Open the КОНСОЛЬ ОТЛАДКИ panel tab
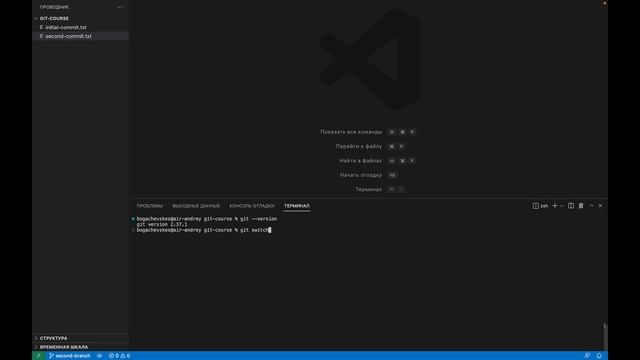The width and height of the screenshot is (640, 360). click(252, 206)
